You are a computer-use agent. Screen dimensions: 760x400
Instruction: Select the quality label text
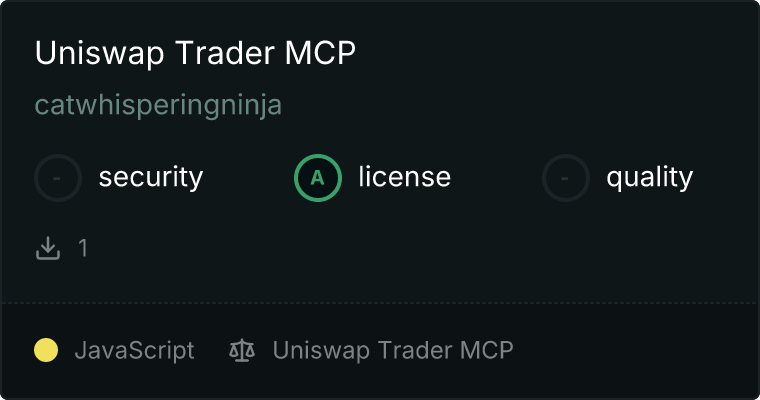(649, 177)
